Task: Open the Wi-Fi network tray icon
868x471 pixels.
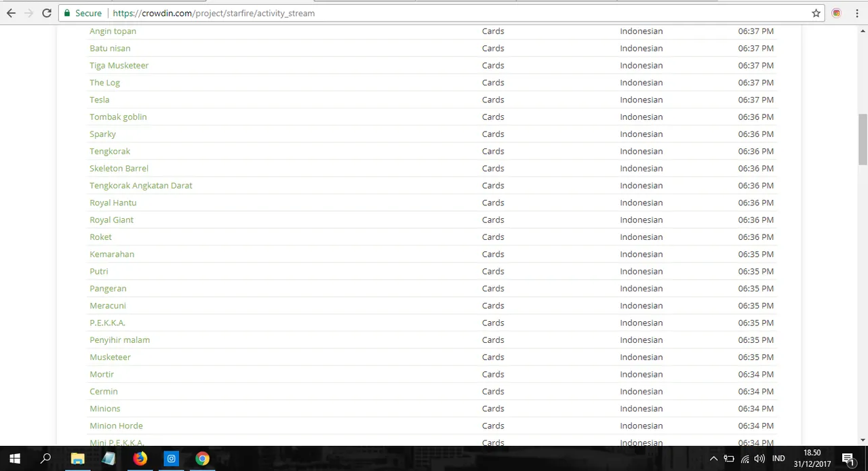Action: point(745,459)
